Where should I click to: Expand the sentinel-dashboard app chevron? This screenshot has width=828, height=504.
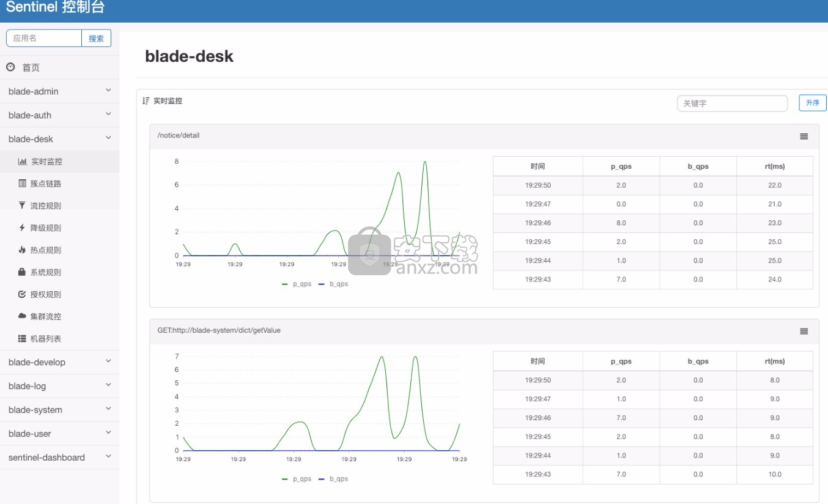coord(108,456)
